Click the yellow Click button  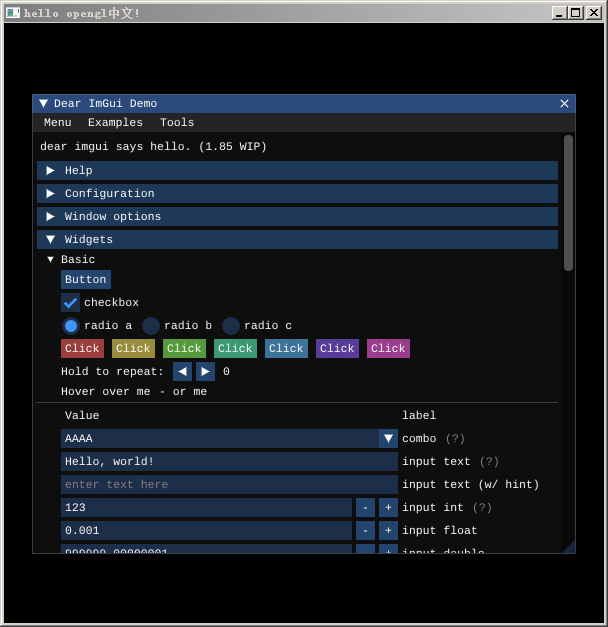[133, 348]
